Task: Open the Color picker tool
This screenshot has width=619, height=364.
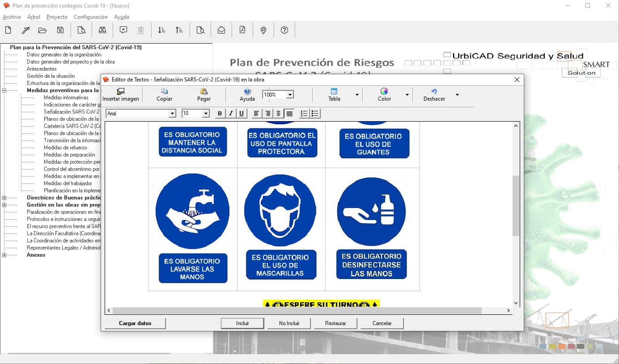Action: (384, 92)
